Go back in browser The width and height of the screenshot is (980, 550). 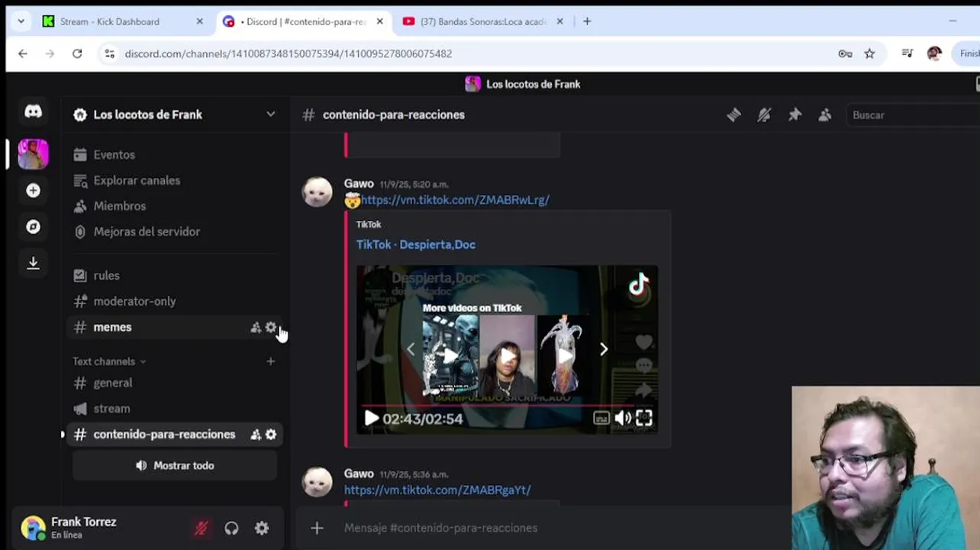coord(23,53)
